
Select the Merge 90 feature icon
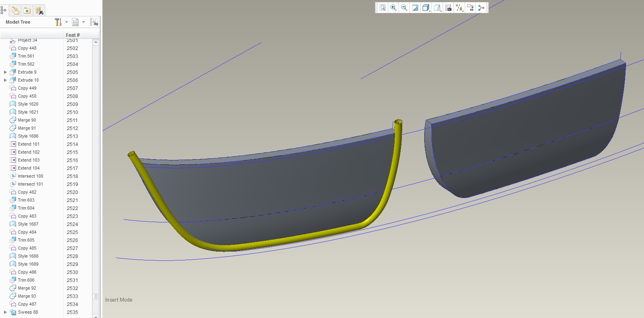pos(13,120)
